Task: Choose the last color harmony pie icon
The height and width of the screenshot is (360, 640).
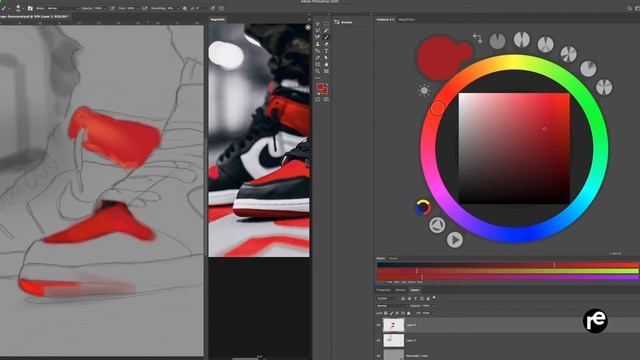Action: click(604, 87)
